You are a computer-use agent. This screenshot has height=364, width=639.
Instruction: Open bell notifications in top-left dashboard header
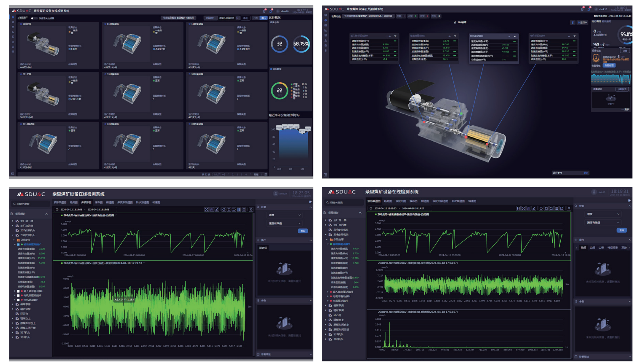271,11
